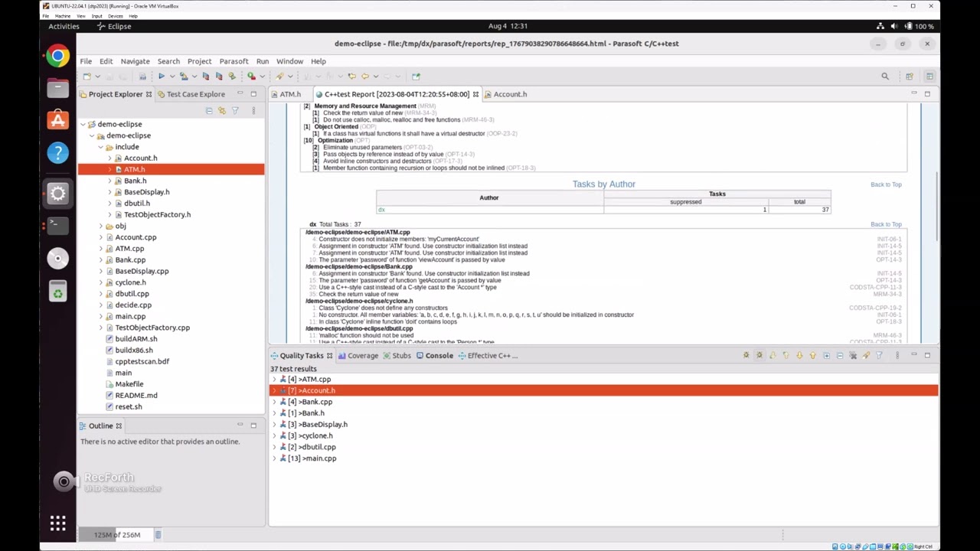Viewport: 980px width, 551px height.
Task: Open the Parasoft menu
Action: click(234, 61)
